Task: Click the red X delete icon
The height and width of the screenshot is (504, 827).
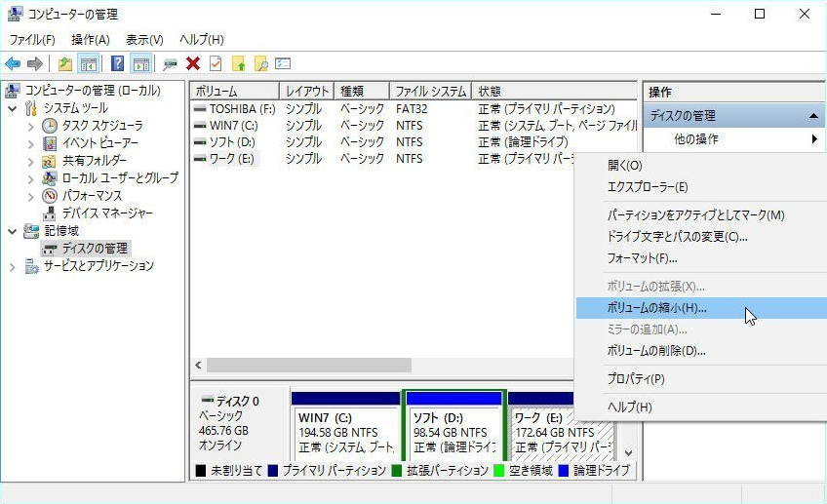Action: 193,64
